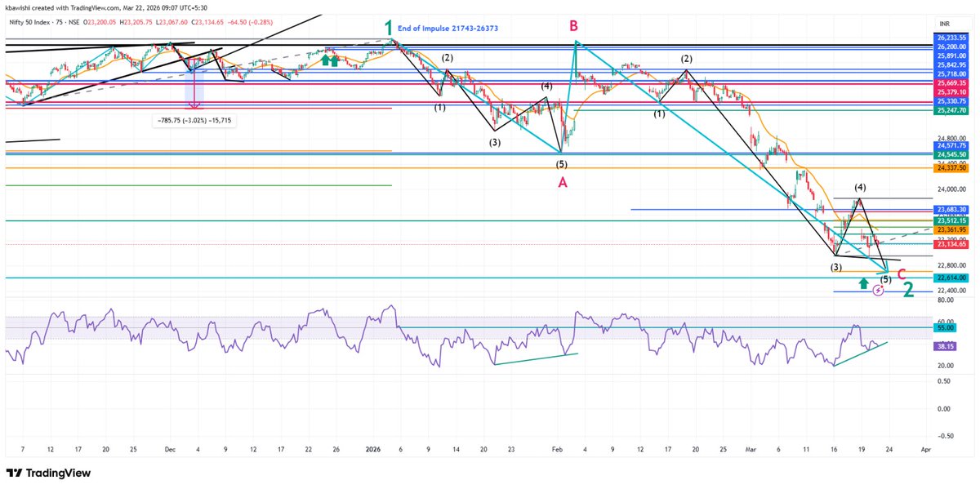Click the TradingView logo at bottom left
Screen dimensions: 980x489
[x=48, y=473]
